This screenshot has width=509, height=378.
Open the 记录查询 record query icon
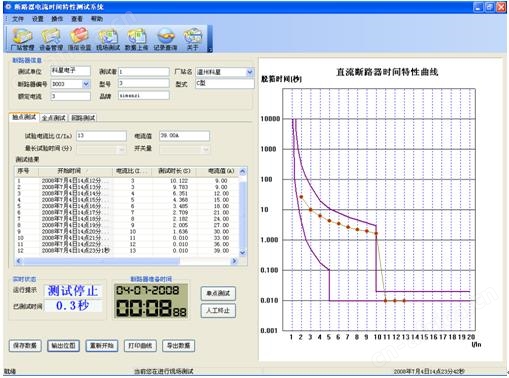click(x=165, y=39)
